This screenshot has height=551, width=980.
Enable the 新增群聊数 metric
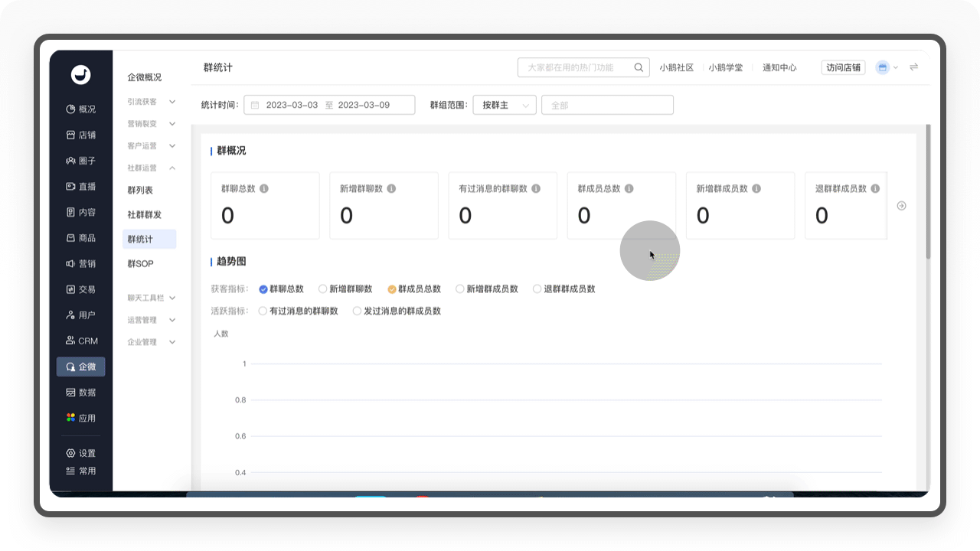[322, 289]
